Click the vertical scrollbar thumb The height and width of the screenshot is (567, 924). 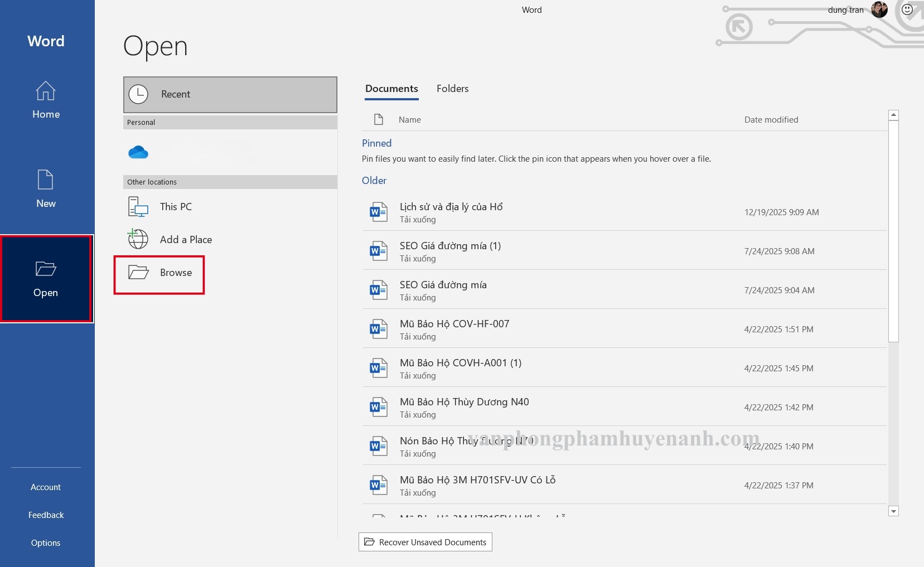tap(893, 231)
